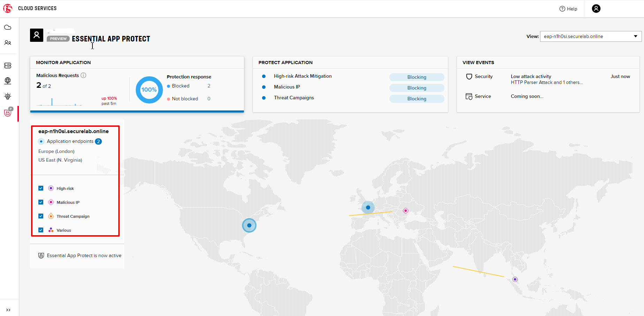Viewport: 644px width, 316px height.
Task: Open the users icon in sidebar
Action: pyautogui.click(x=8, y=43)
